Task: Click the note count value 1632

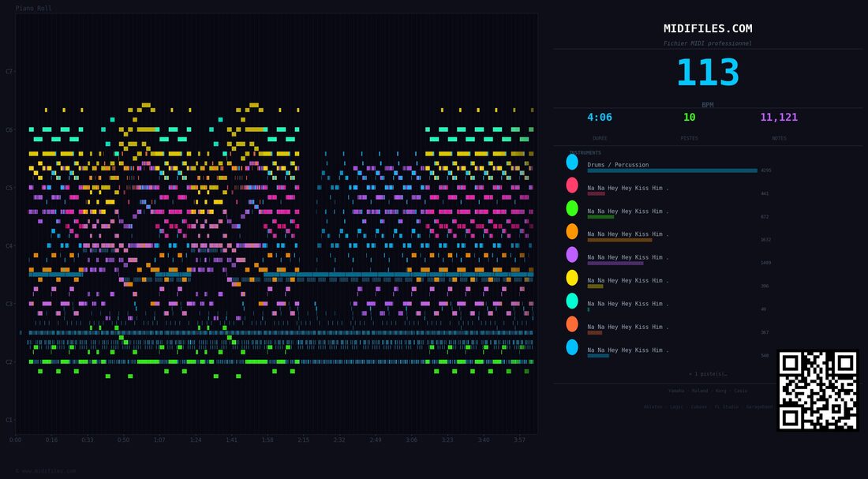Action: click(766, 240)
